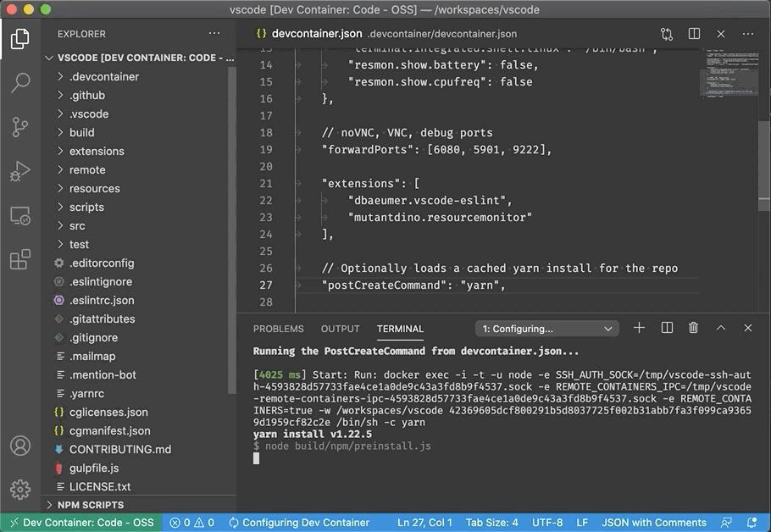Open the Run and Debug view
This screenshot has height=532, width=771.
tap(20, 172)
